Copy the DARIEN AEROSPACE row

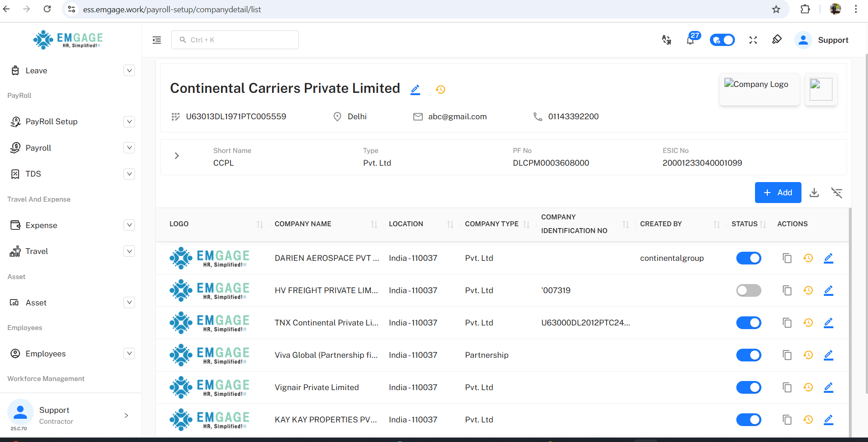point(787,258)
